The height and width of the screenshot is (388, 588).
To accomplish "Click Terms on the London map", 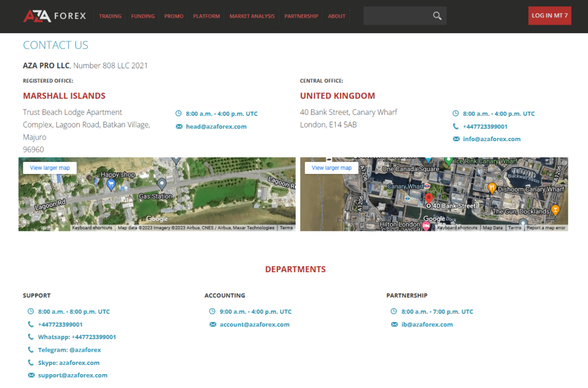I will click(514, 227).
